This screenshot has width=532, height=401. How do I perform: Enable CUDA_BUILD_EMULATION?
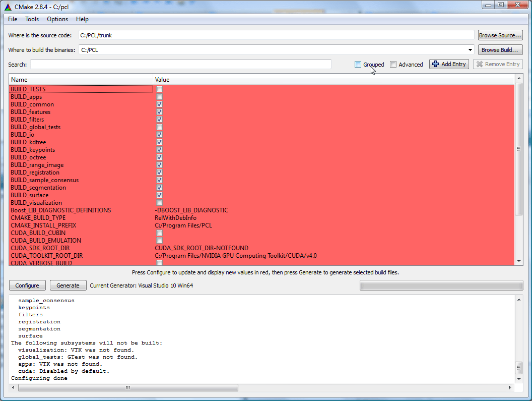pos(159,241)
